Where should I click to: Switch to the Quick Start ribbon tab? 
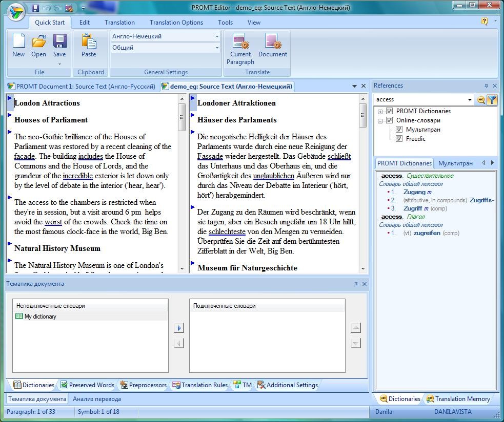pyautogui.click(x=50, y=23)
